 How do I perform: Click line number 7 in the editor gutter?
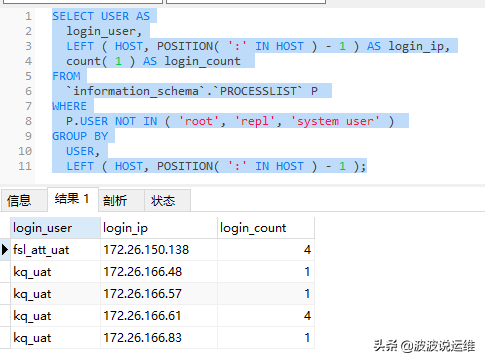click(28, 106)
